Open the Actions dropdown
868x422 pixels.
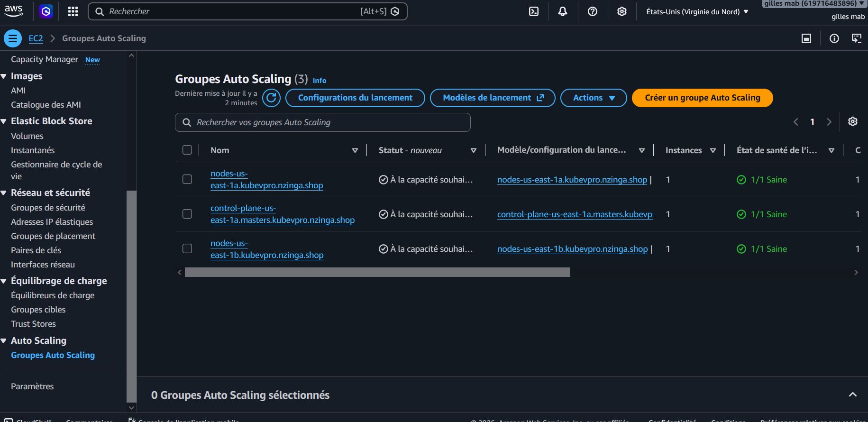point(594,98)
